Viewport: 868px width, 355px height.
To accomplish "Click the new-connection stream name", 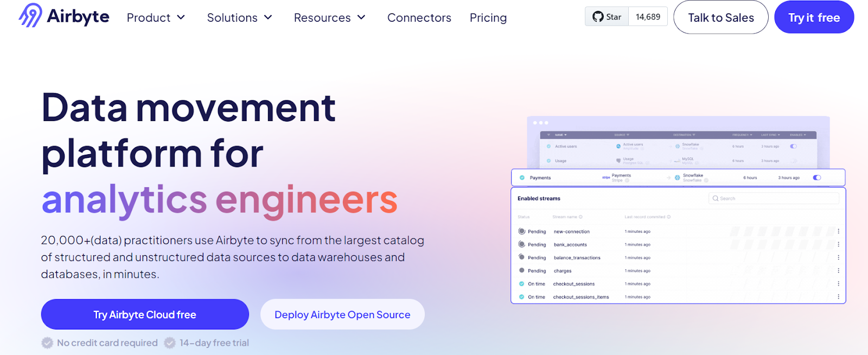I will (571, 232).
